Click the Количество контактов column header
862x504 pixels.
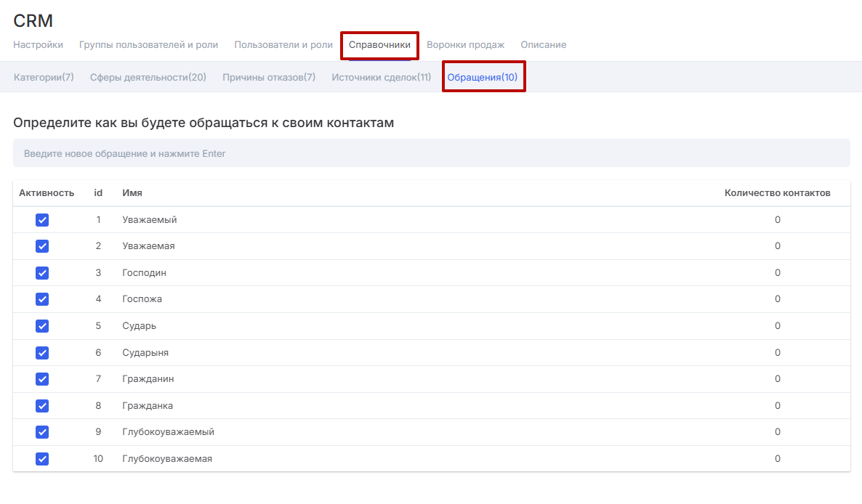(x=777, y=193)
